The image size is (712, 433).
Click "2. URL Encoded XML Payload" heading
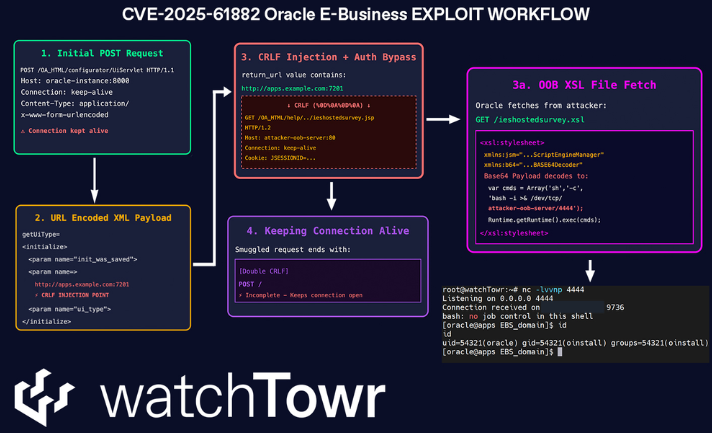[x=103, y=218]
